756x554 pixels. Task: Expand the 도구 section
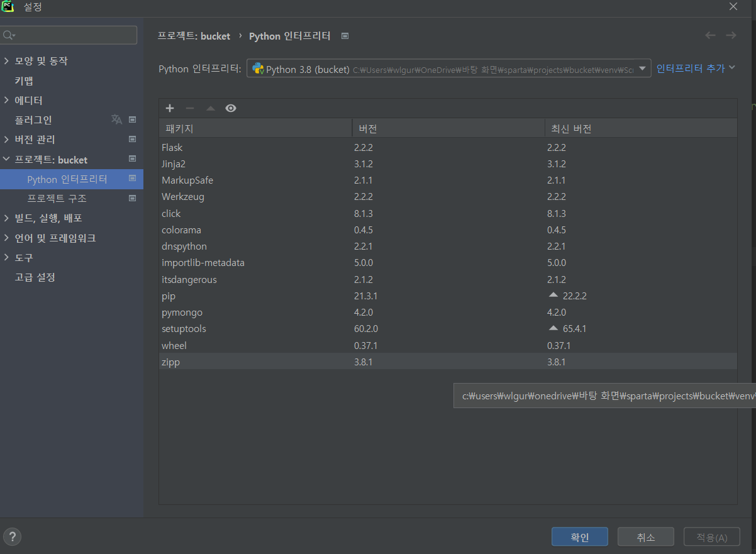(6, 257)
